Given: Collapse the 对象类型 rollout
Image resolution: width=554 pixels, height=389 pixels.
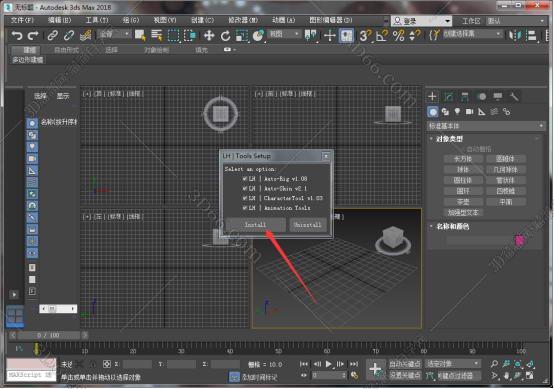Looking at the screenshot, I should (449, 139).
